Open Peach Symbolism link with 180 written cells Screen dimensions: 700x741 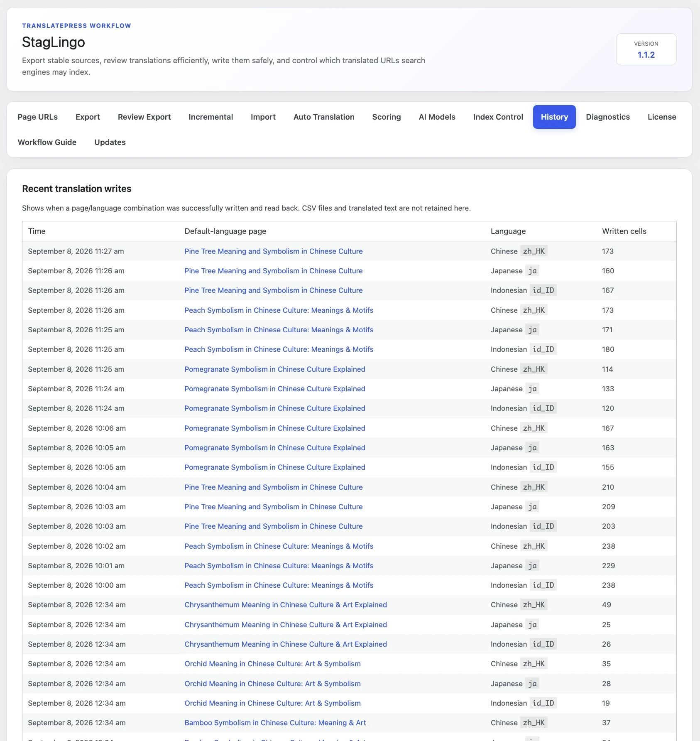pyautogui.click(x=279, y=349)
